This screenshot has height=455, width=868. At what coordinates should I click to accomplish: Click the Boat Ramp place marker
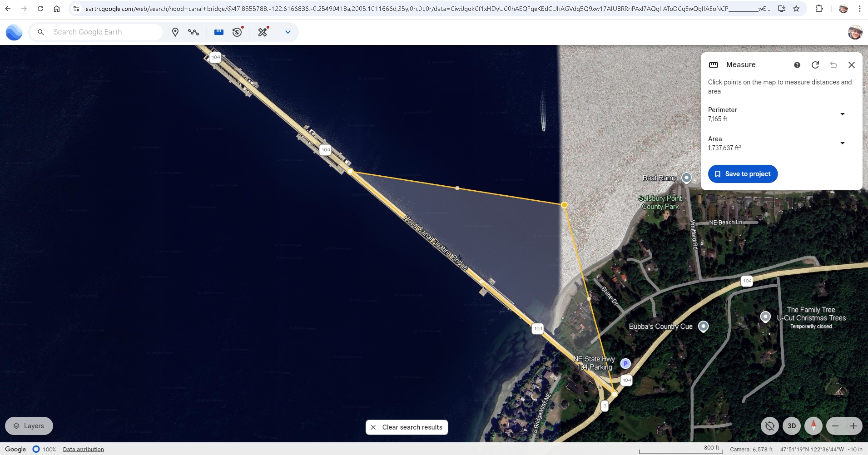pos(687,178)
